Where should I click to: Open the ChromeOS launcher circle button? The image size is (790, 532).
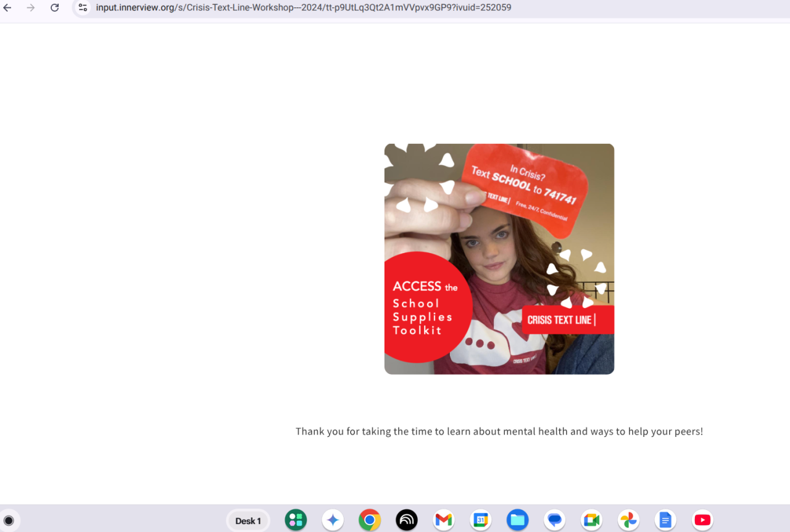9,520
